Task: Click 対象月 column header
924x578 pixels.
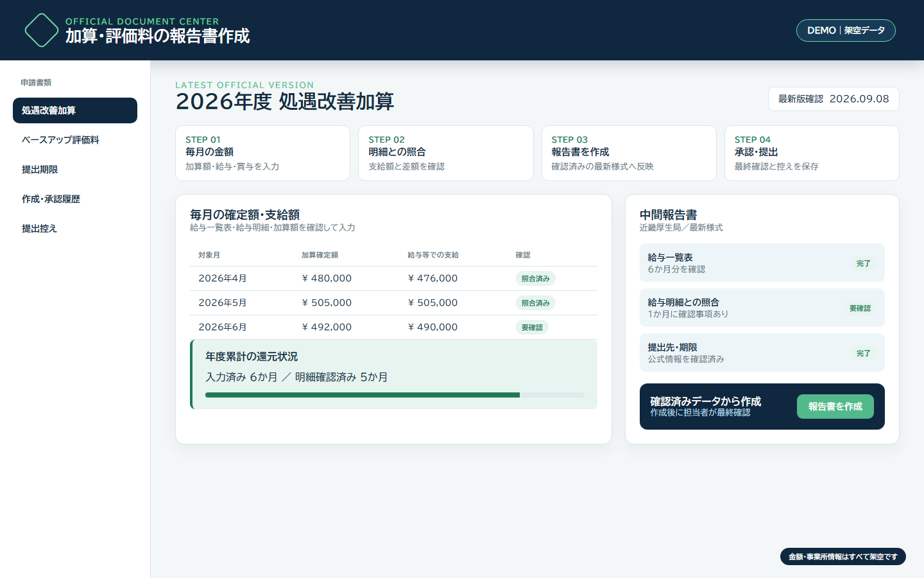Action: pyautogui.click(x=209, y=255)
